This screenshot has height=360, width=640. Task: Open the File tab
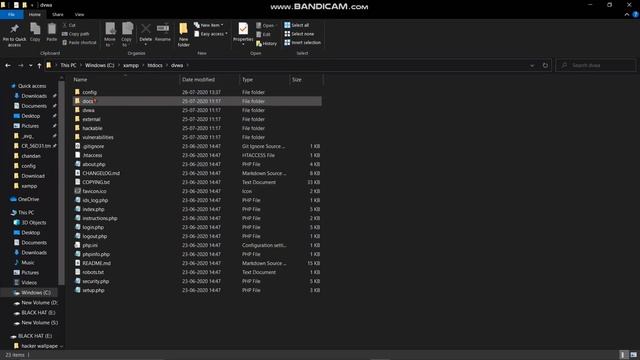tap(11, 15)
